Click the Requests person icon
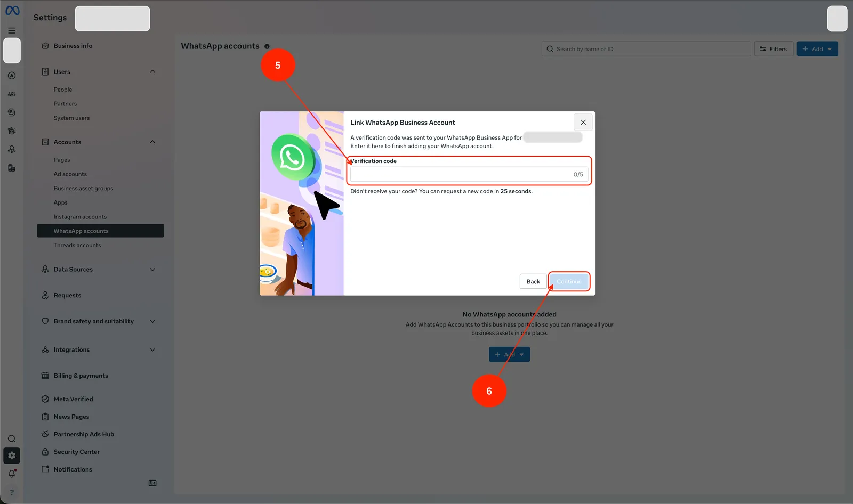This screenshot has height=504, width=853. [45, 295]
